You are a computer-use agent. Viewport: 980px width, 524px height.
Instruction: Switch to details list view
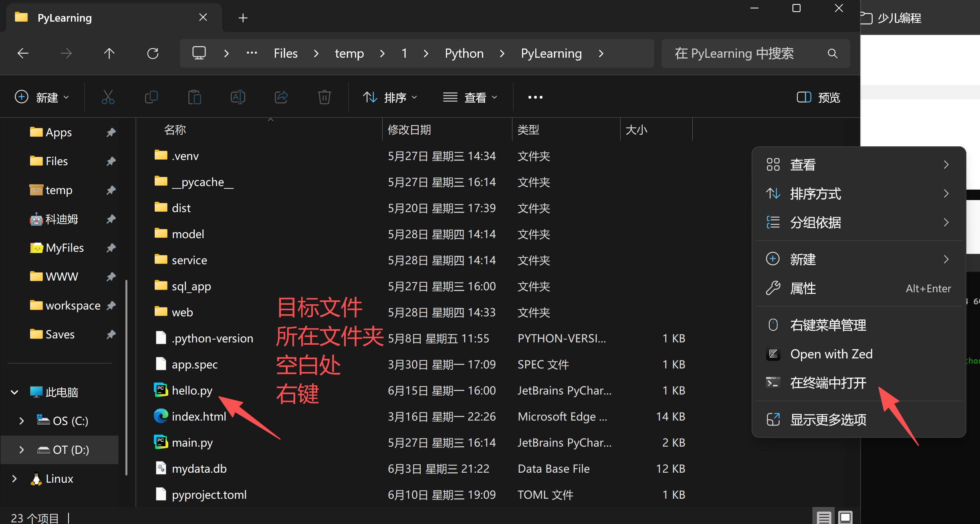[824, 517]
